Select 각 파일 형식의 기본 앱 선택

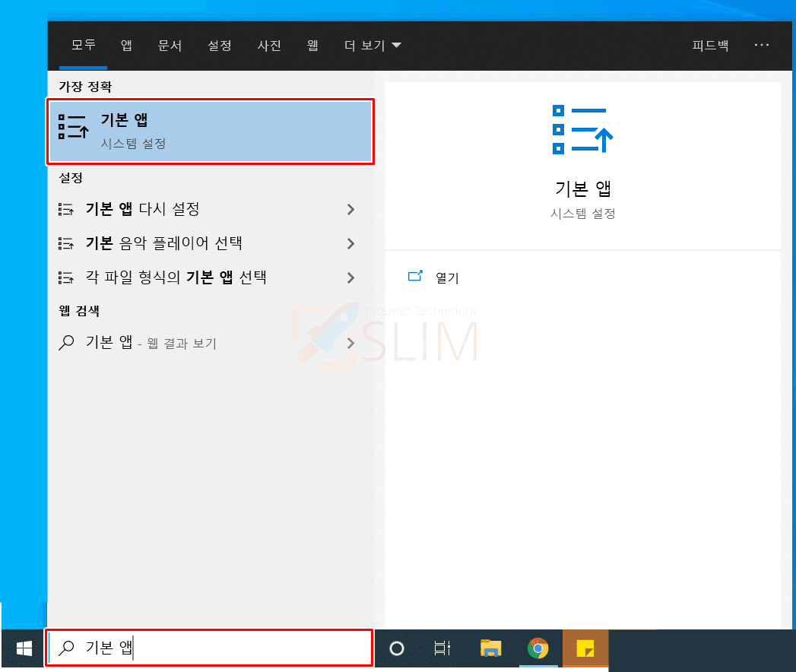(210, 277)
